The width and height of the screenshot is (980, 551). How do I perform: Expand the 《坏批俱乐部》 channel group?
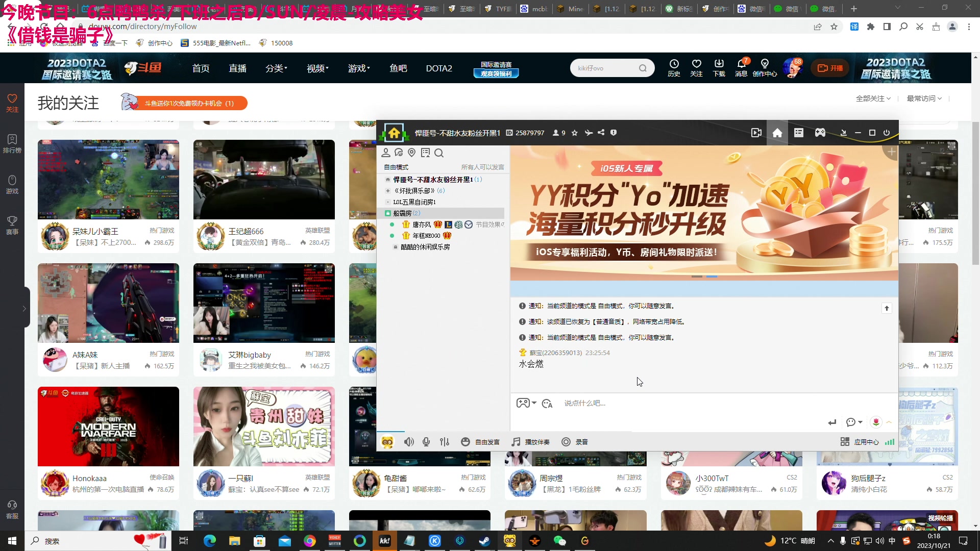pos(387,191)
